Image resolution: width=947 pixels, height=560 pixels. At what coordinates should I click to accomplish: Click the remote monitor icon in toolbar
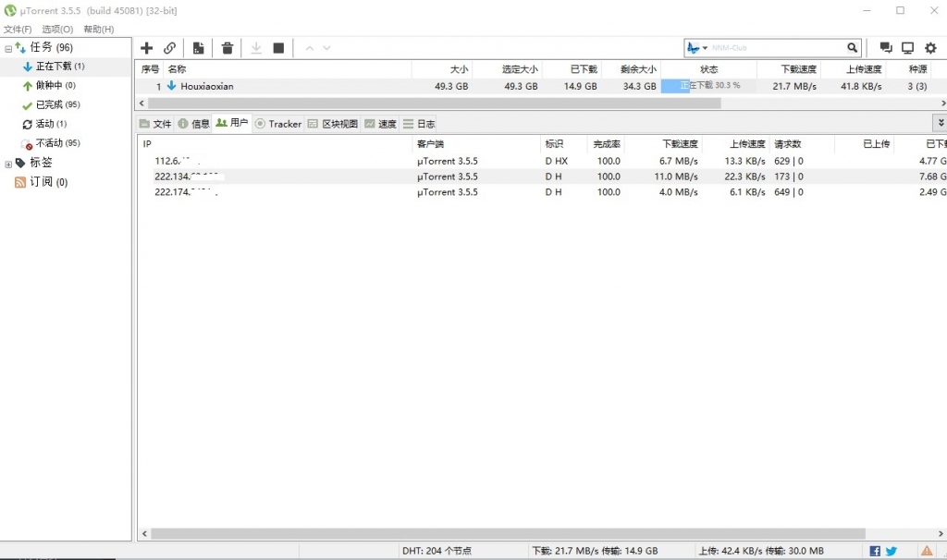point(908,48)
